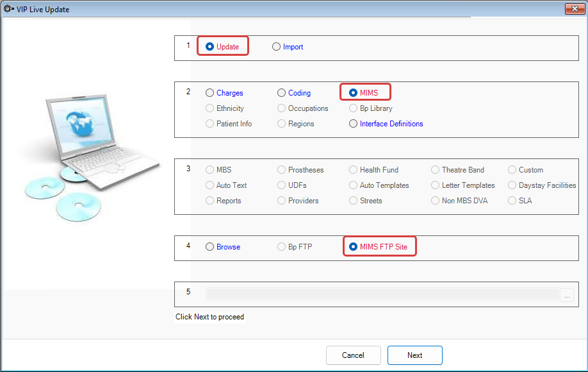Click the VIP Live Update title icon
The width and height of the screenshot is (588, 372).
[x=8, y=8]
